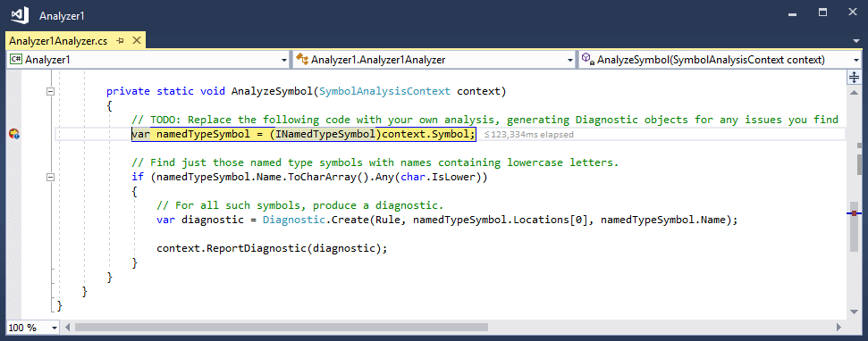
Task: Click the 'Find just those named type' comment
Action: (x=375, y=163)
